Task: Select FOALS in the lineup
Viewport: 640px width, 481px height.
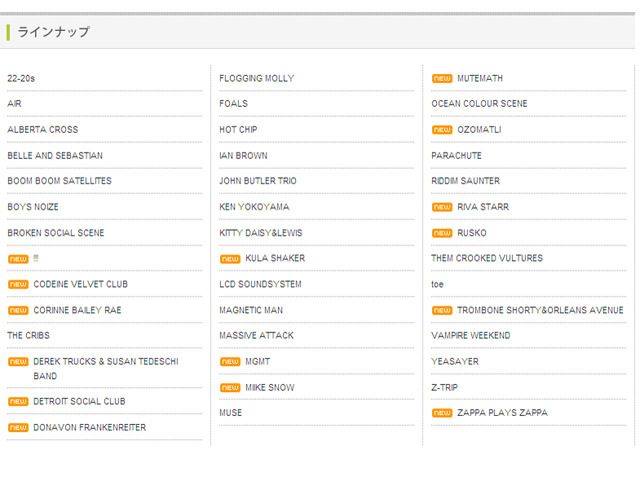Action: click(233, 104)
